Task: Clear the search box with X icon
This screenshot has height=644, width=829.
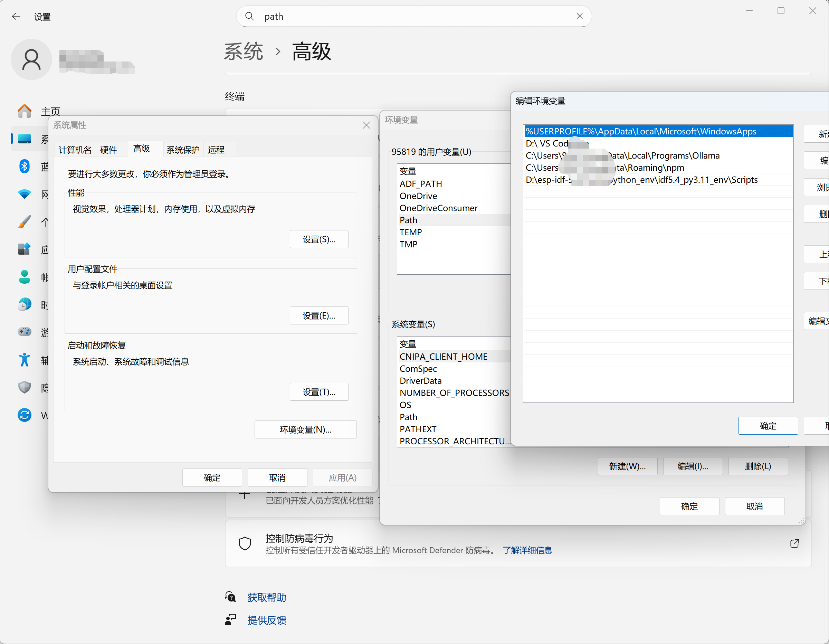Action: click(579, 16)
